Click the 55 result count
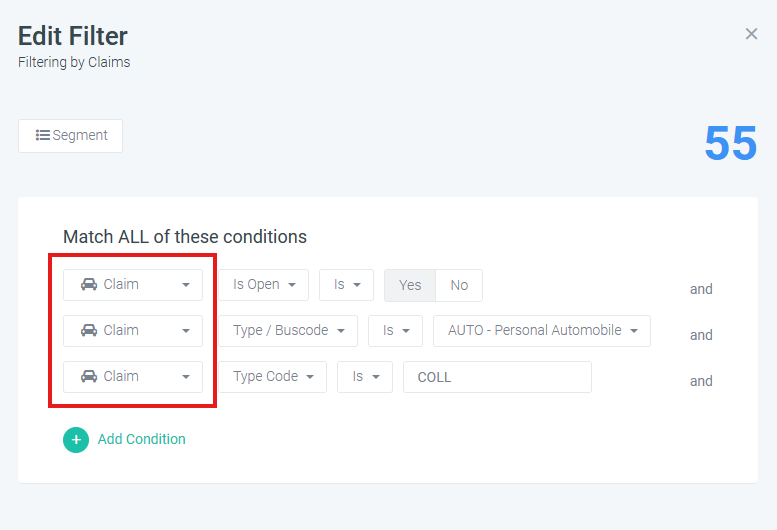 pyautogui.click(x=730, y=144)
